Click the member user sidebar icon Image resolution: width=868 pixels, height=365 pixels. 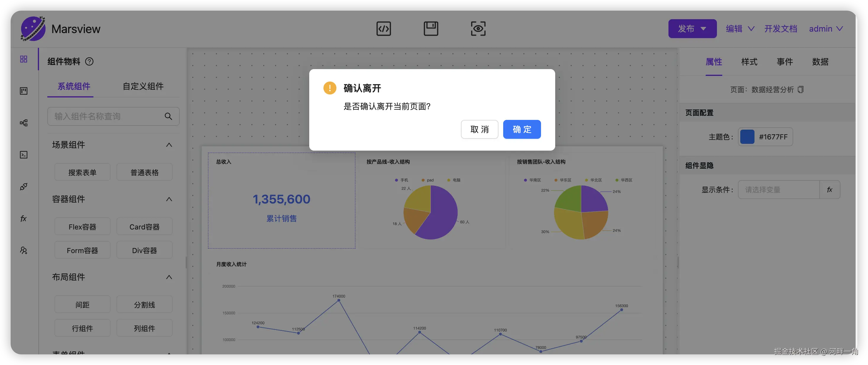pyautogui.click(x=24, y=250)
